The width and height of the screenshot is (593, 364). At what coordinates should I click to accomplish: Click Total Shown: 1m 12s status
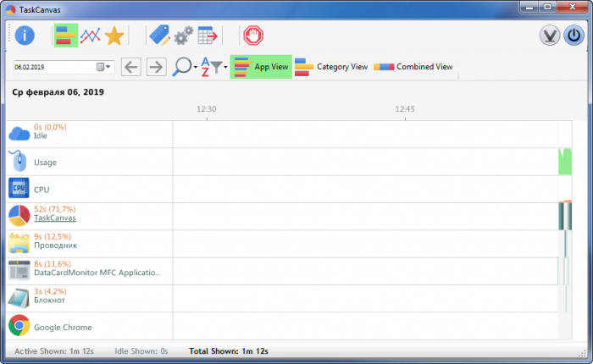point(229,351)
